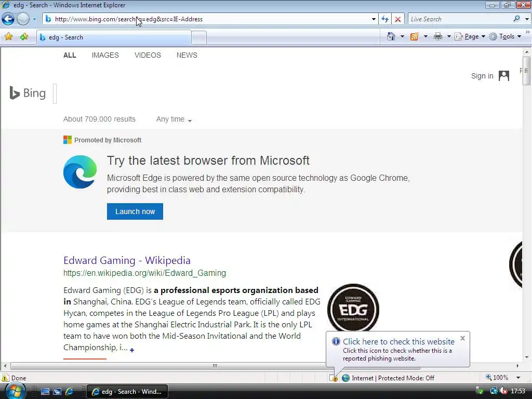Viewport: 532px width, 399px height.
Task: Open the Windows Start orb
Action: (16, 391)
